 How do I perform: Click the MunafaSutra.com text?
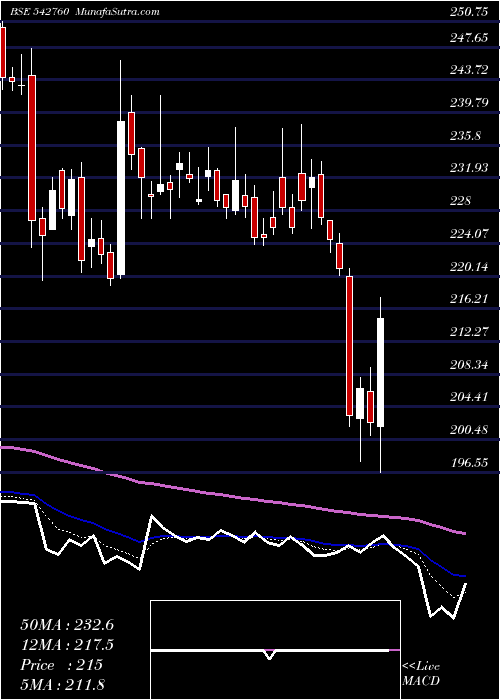point(118,12)
